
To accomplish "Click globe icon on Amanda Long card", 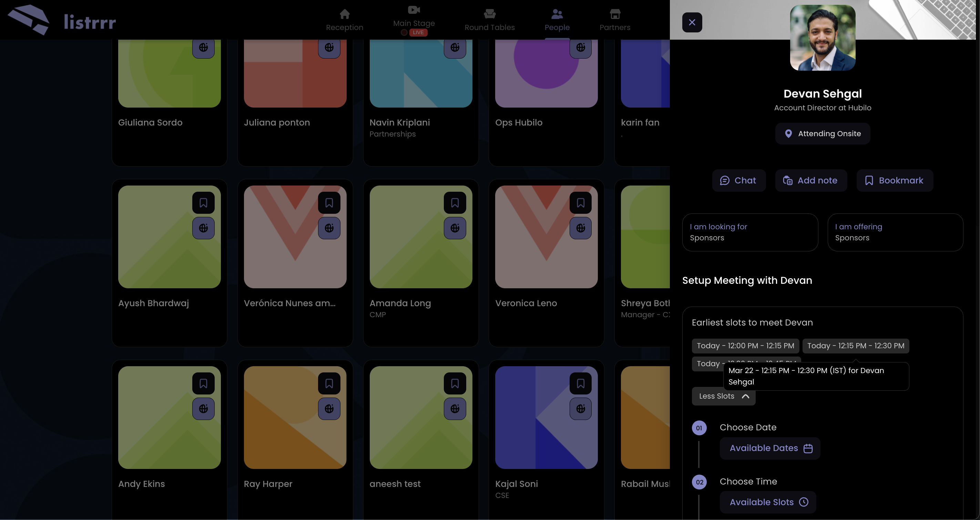I will pyautogui.click(x=455, y=228).
